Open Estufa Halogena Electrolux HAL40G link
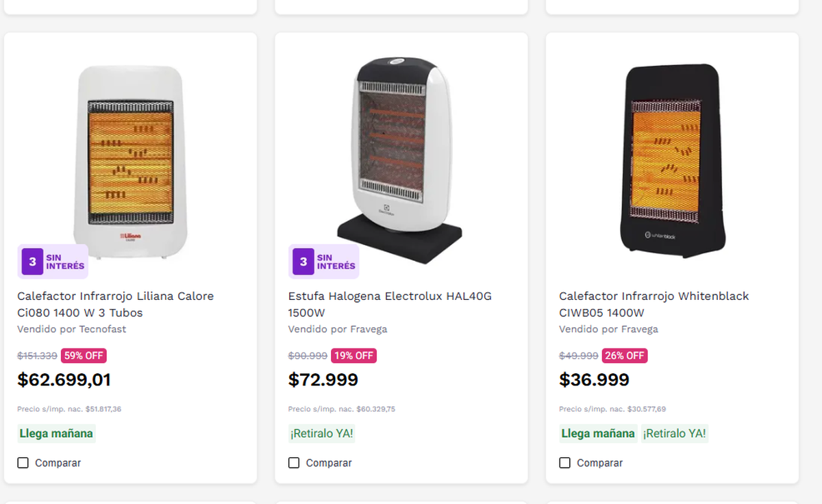The width and height of the screenshot is (822, 504). [390, 304]
